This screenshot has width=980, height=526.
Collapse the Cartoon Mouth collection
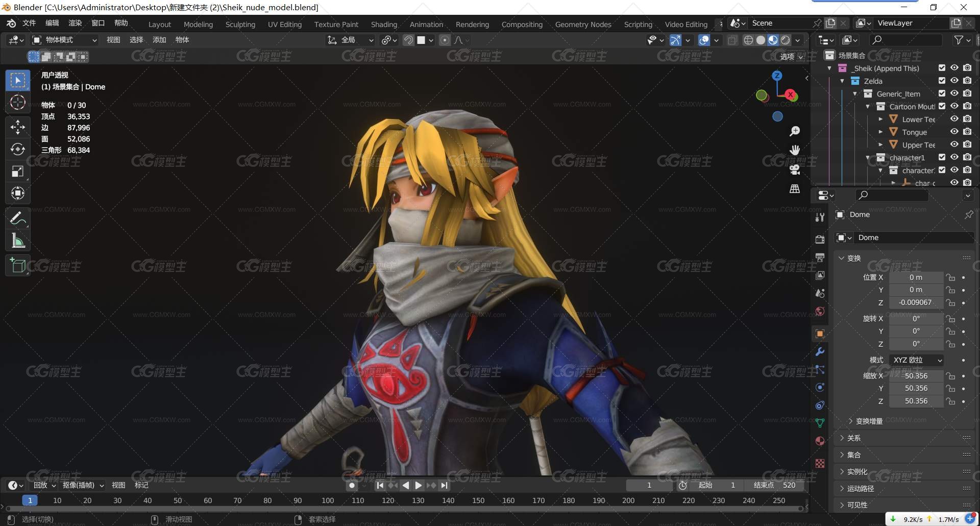(x=868, y=106)
